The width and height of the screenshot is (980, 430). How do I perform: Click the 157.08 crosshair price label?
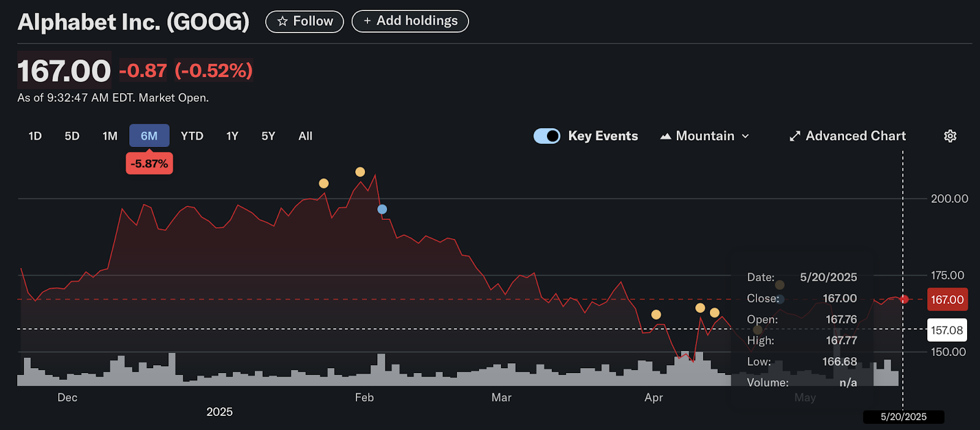point(947,330)
